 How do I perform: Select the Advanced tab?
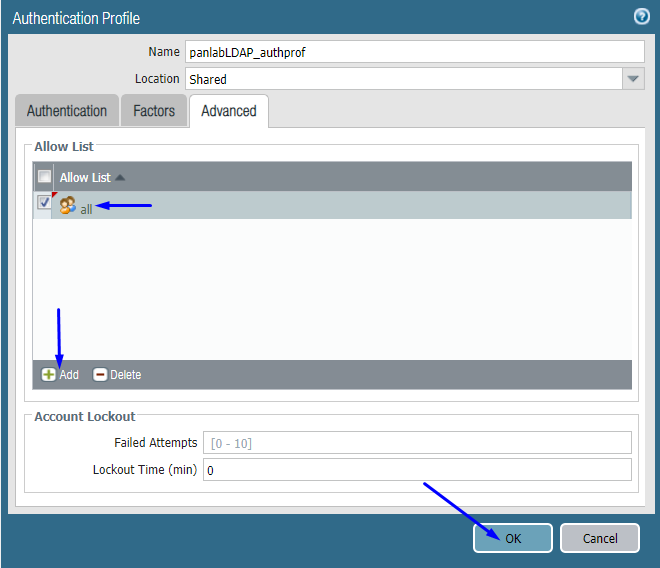(x=229, y=111)
